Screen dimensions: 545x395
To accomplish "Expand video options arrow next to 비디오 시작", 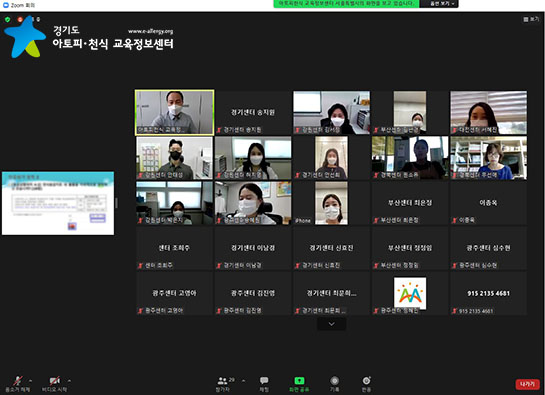I will (x=69, y=380).
